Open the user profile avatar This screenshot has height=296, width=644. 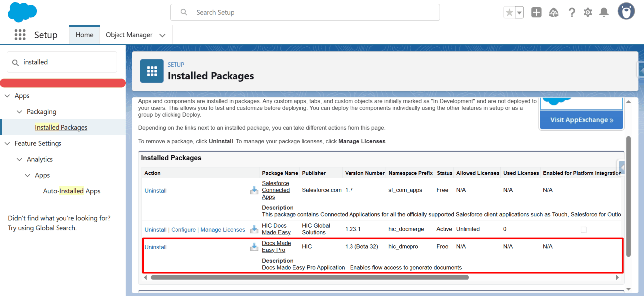pos(626,11)
